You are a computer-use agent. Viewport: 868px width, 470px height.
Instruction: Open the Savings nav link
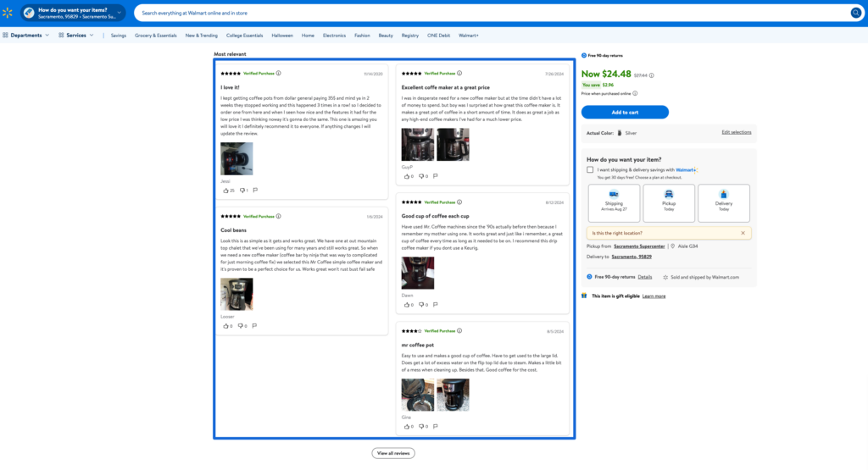click(x=119, y=36)
